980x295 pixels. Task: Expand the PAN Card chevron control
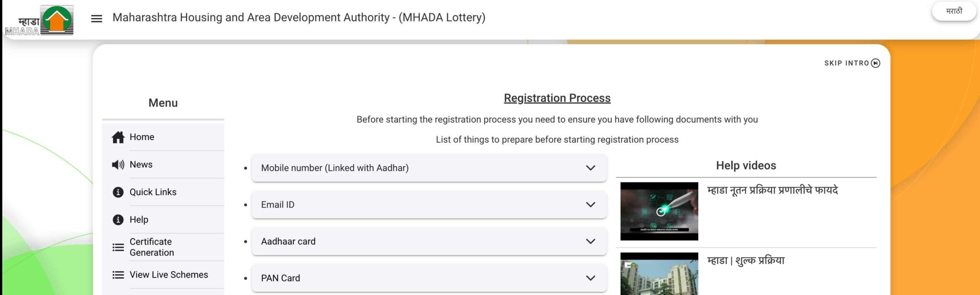point(590,278)
